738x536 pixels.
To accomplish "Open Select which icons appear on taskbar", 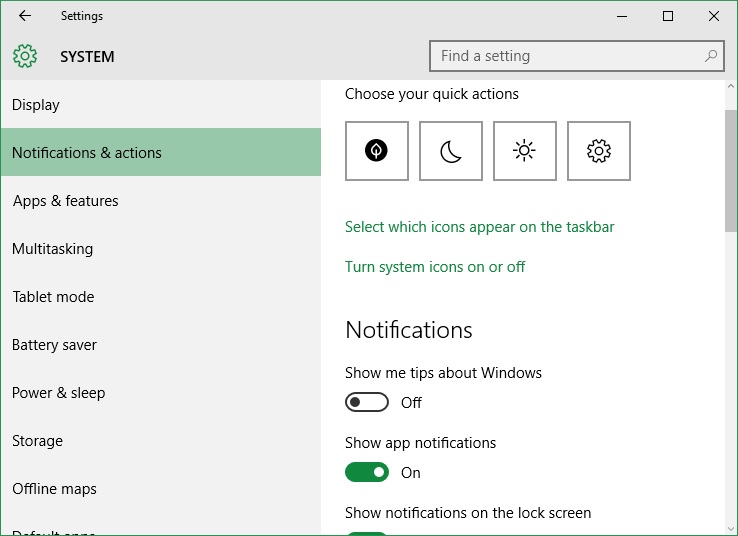I will [x=480, y=227].
